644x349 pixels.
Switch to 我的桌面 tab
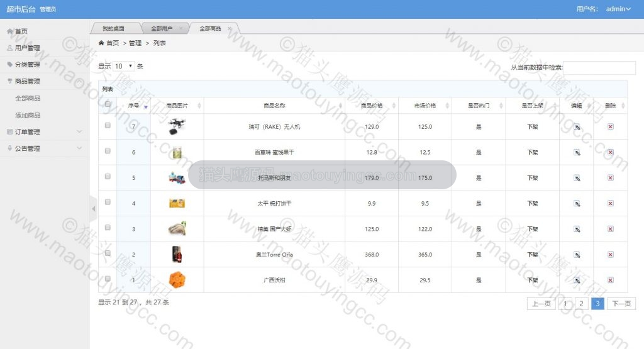click(114, 28)
